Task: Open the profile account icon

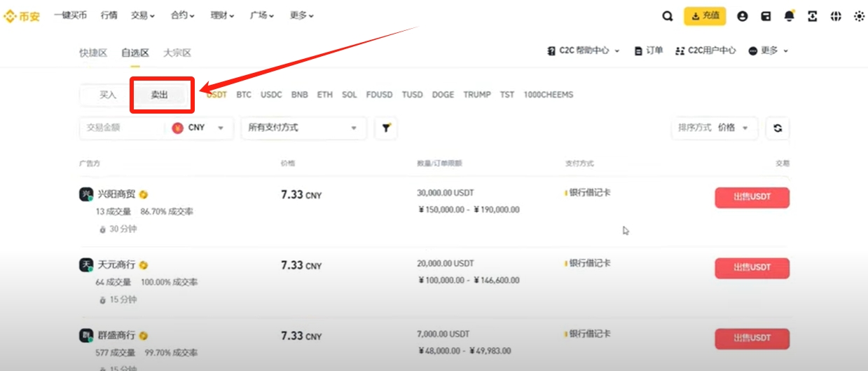Action: (743, 16)
